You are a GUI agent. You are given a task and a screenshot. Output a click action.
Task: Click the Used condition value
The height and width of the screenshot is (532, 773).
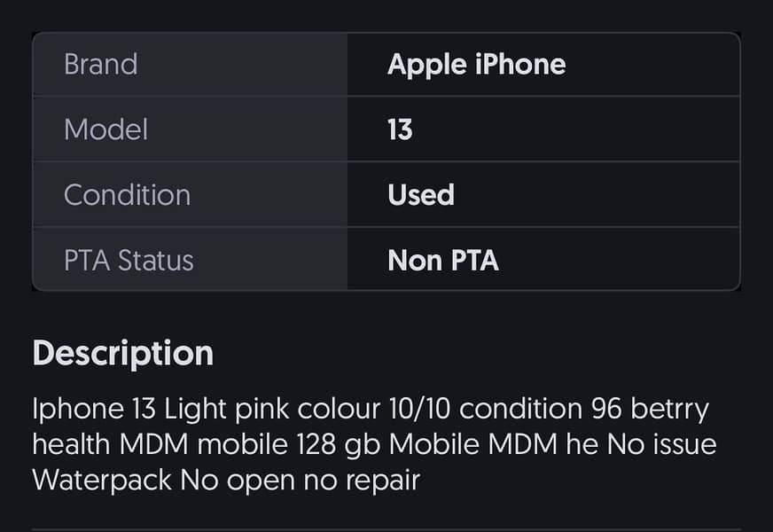[x=420, y=194]
